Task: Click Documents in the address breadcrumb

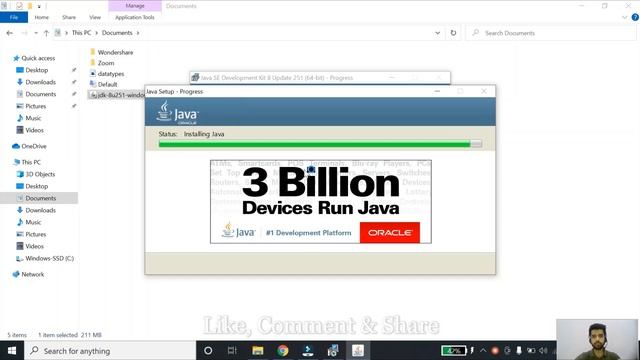Action: (x=117, y=33)
